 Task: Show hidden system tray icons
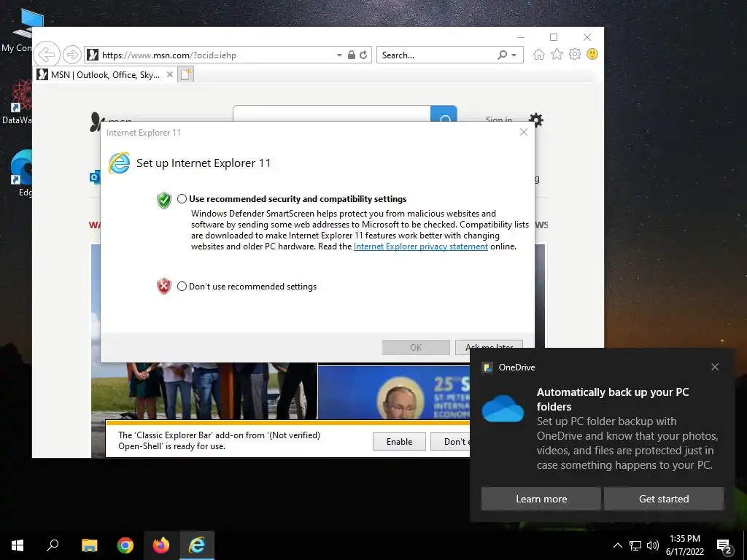tap(617, 545)
